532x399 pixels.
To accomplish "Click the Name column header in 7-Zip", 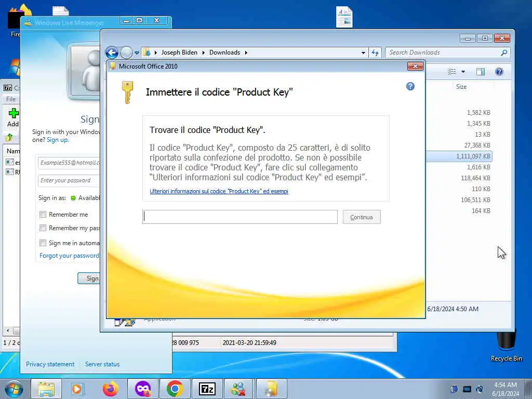I will pos(13,151).
